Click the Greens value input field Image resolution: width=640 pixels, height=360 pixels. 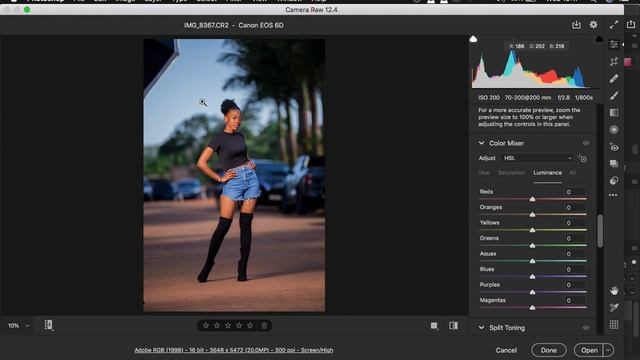click(x=575, y=238)
